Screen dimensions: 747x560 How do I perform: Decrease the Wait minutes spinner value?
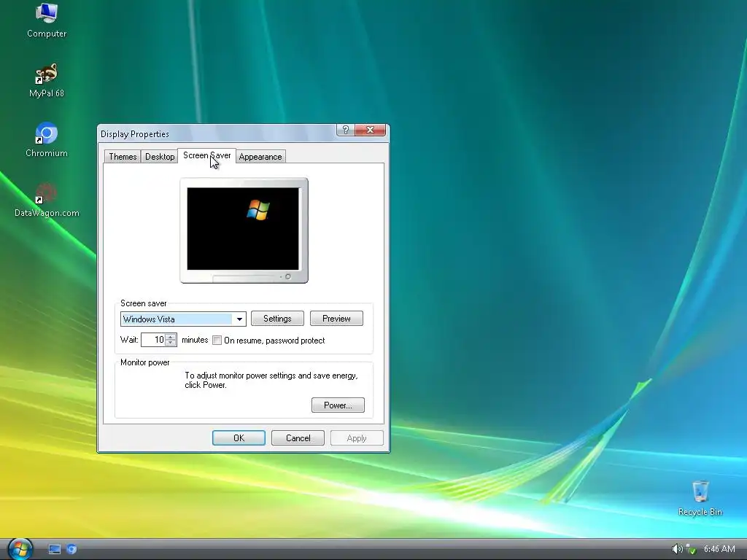[x=171, y=343]
